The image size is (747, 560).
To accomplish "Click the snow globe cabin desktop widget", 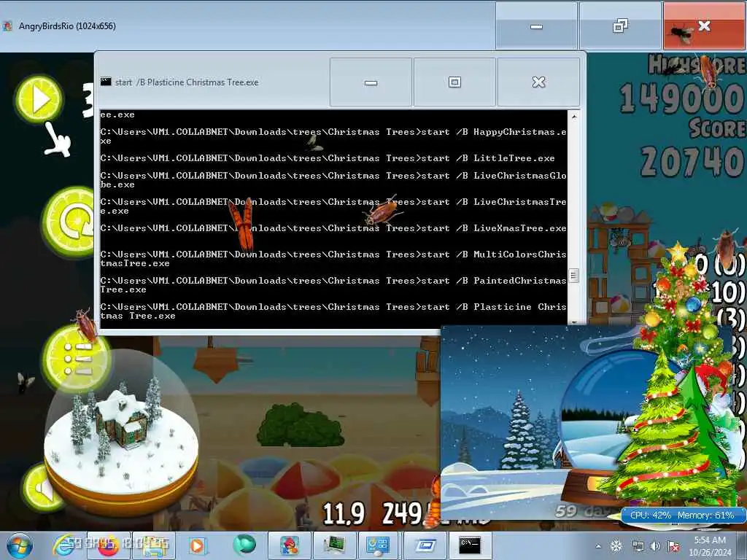I will click(122, 433).
